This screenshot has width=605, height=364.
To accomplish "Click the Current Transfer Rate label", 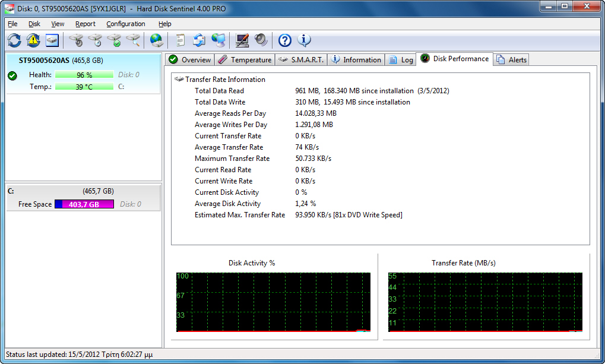I will pos(228,136).
